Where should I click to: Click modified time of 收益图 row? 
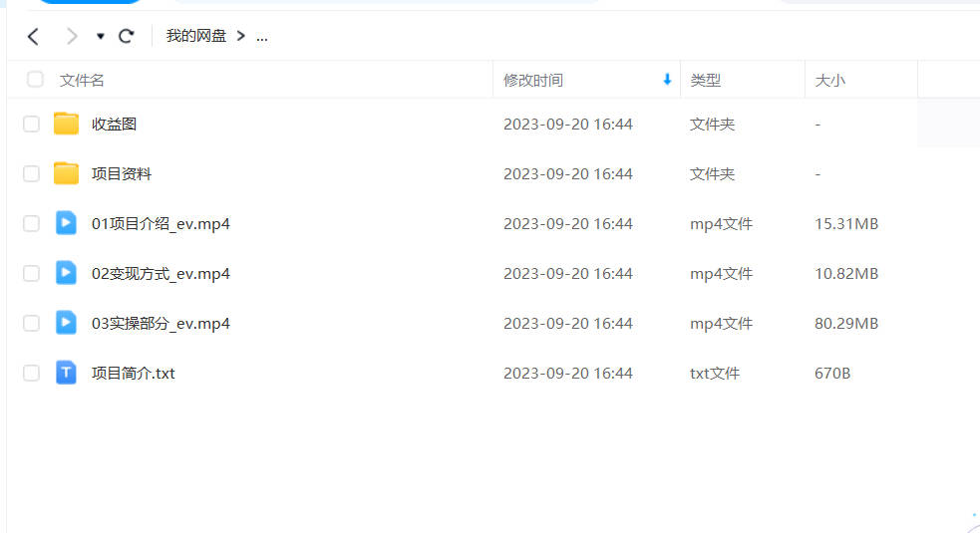(x=568, y=125)
